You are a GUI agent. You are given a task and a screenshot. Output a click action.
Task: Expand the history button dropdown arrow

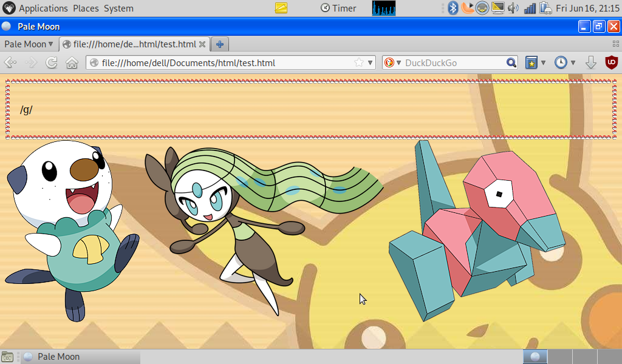click(573, 62)
